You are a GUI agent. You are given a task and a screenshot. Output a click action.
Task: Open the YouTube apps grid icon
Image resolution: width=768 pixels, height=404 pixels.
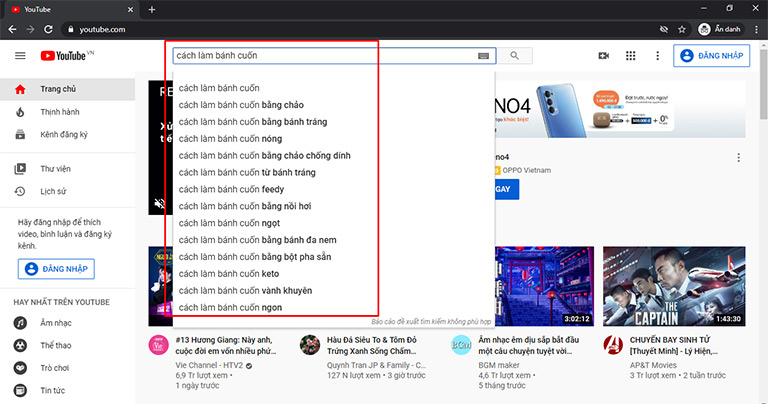coord(630,56)
